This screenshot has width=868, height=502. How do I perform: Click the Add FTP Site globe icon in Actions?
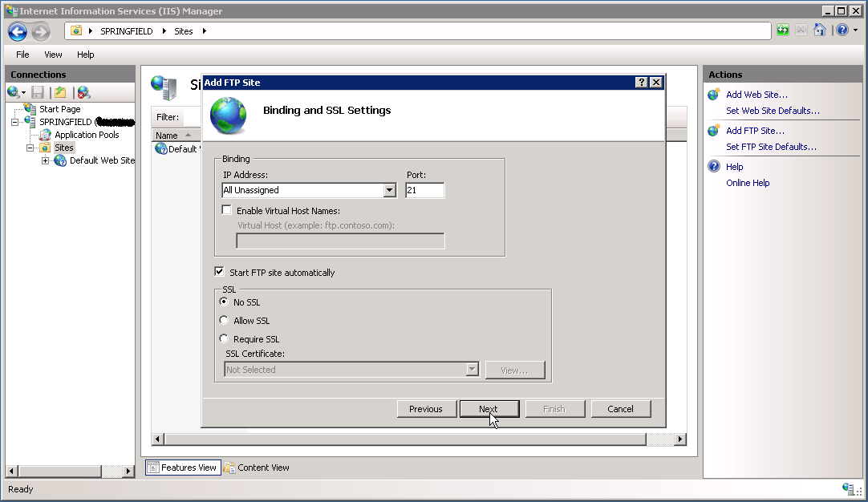pos(714,130)
